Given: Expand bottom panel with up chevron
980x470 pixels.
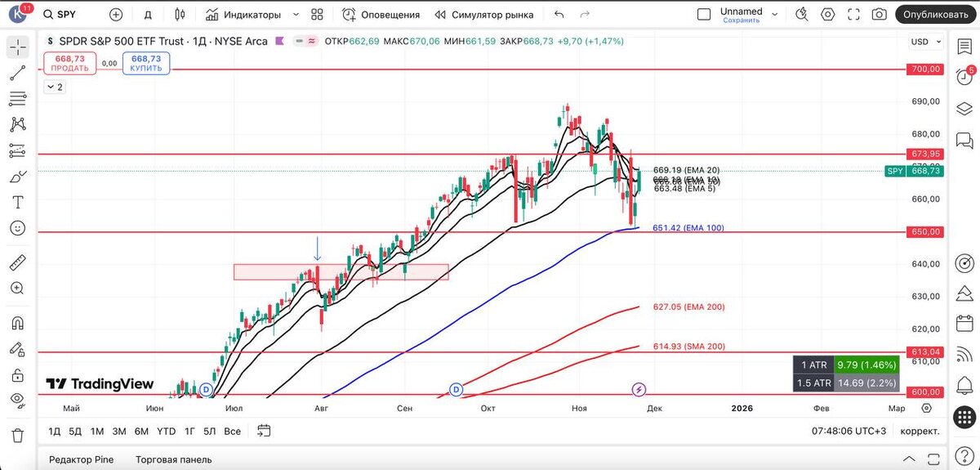Looking at the screenshot, I should [x=909, y=459].
